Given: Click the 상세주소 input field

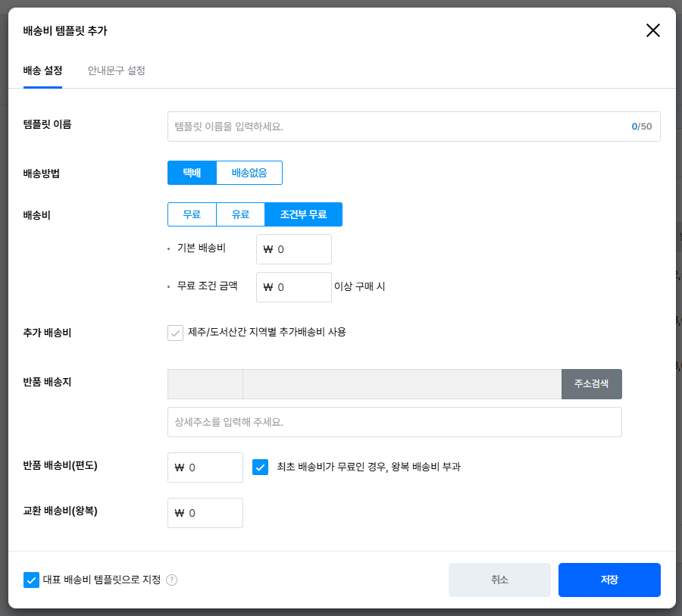Looking at the screenshot, I should pos(394,422).
